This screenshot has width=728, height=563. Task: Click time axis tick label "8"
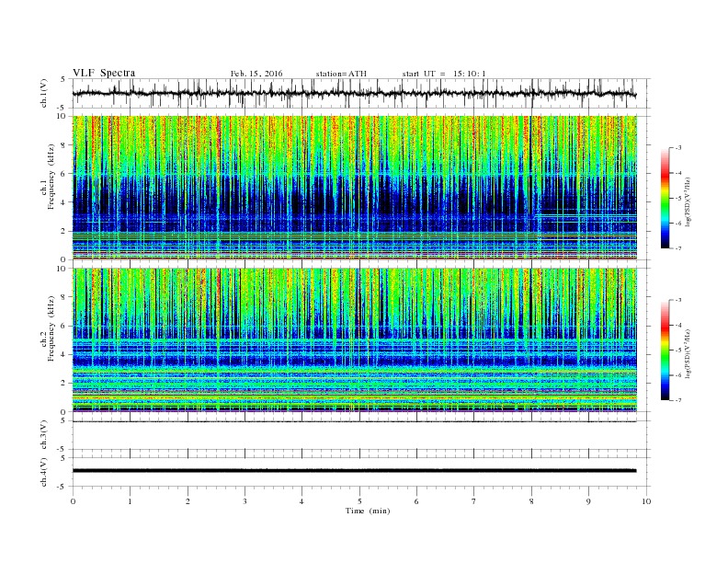(531, 501)
